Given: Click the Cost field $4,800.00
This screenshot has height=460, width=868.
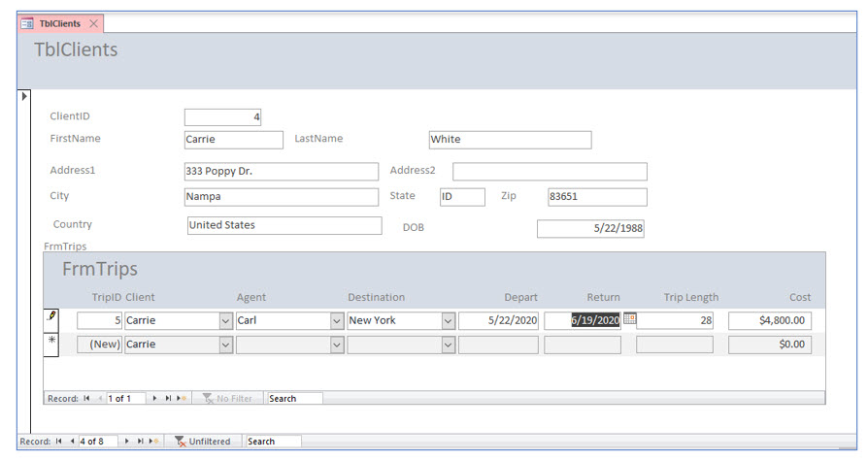Looking at the screenshot, I should click(x=770, y=320).
